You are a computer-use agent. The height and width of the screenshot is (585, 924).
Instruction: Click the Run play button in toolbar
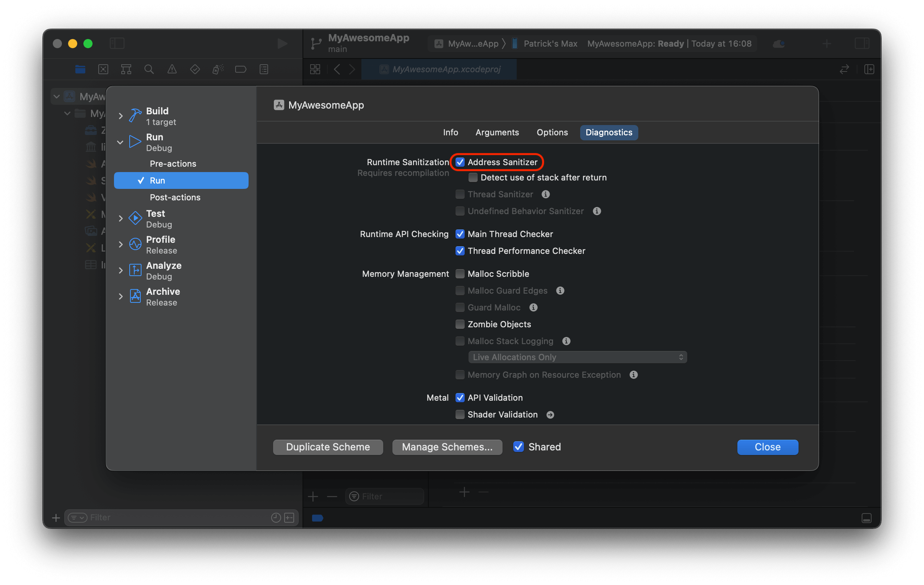point(282,43)
